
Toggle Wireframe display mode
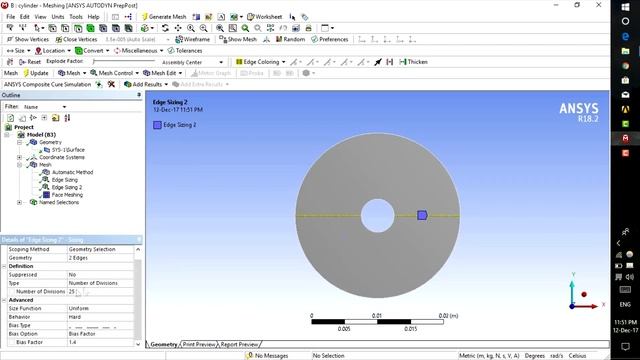click(192, 39)
